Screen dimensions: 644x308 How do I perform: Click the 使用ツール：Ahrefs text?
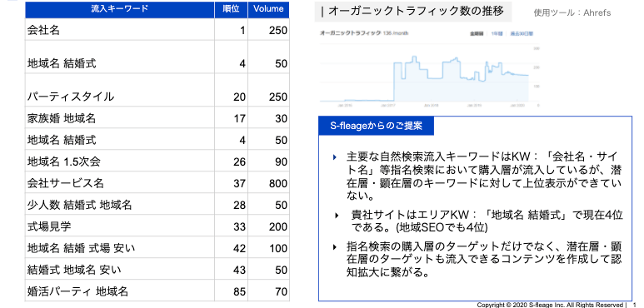click(x=572, y=12)
